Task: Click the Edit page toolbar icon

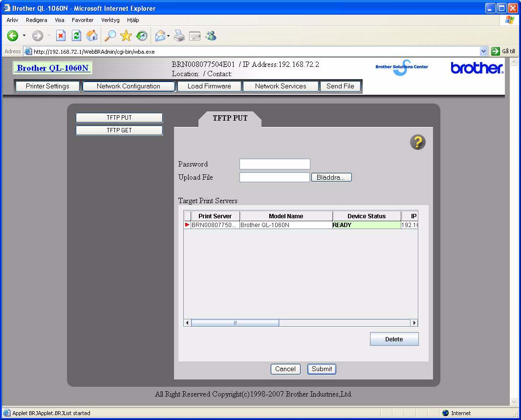Action: point(195,36)
